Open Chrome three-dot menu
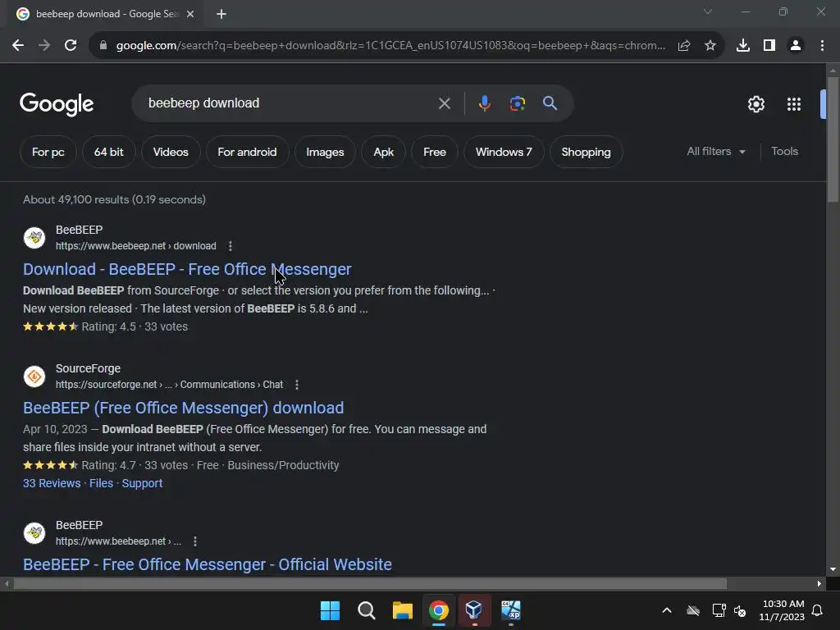840x630 pixels. (822, 46)
